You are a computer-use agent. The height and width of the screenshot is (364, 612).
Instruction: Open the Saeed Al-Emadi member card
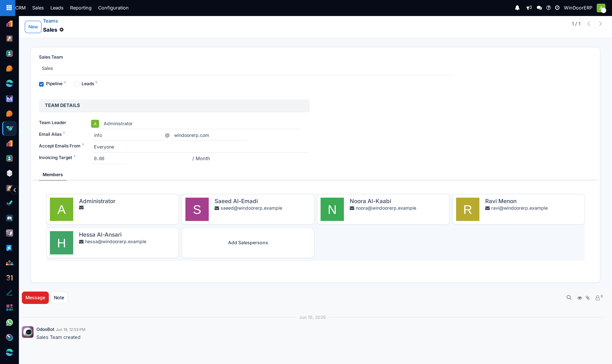pyautogui.click(x=248, y=209)
